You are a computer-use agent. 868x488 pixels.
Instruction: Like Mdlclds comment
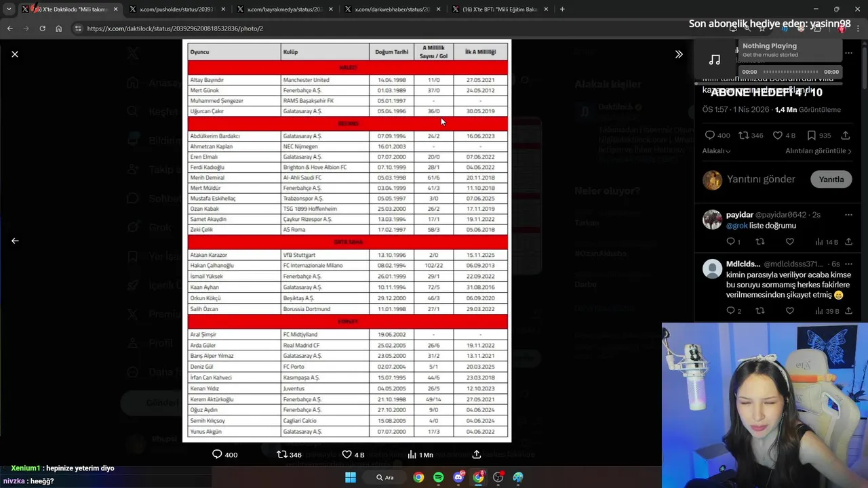click(789, 310)
